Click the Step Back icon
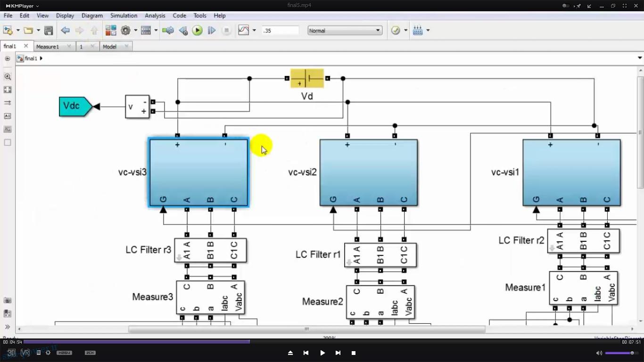Screen dimensions: 644x362 click(x=183, y=30)
